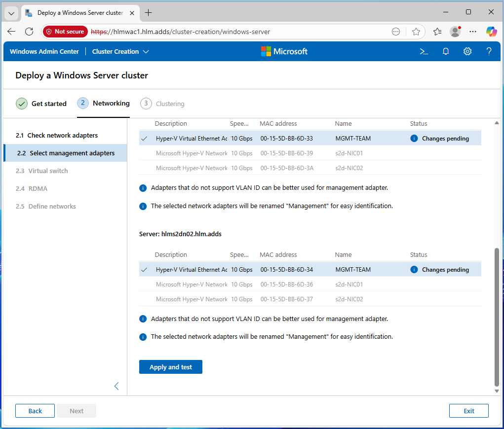The width and height of the screenshot is (504, 429).
Task: Click the Apply and test button
Action: [171, 367]
